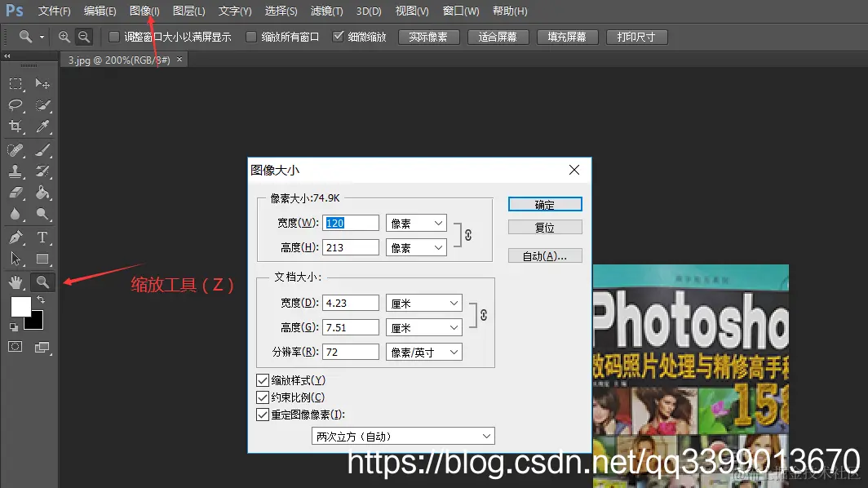Disable the 约束比例(C) checkbox

click(x=263, y=397)
